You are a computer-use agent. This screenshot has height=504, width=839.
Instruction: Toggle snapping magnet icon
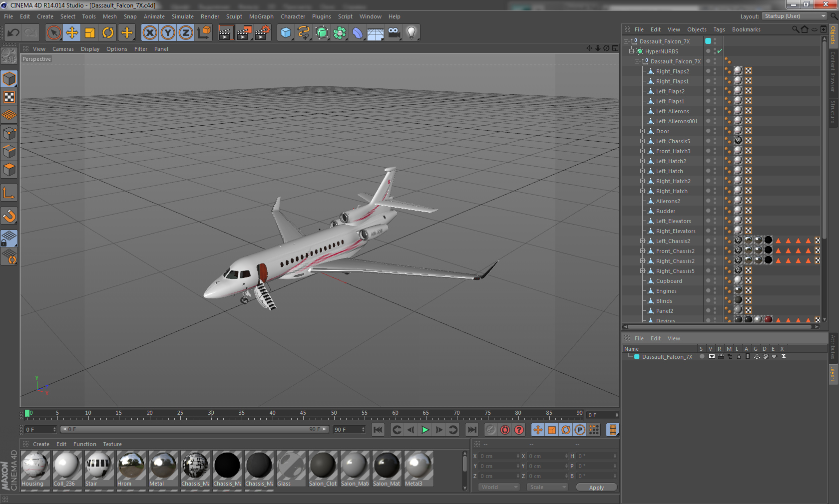point(9,216)
